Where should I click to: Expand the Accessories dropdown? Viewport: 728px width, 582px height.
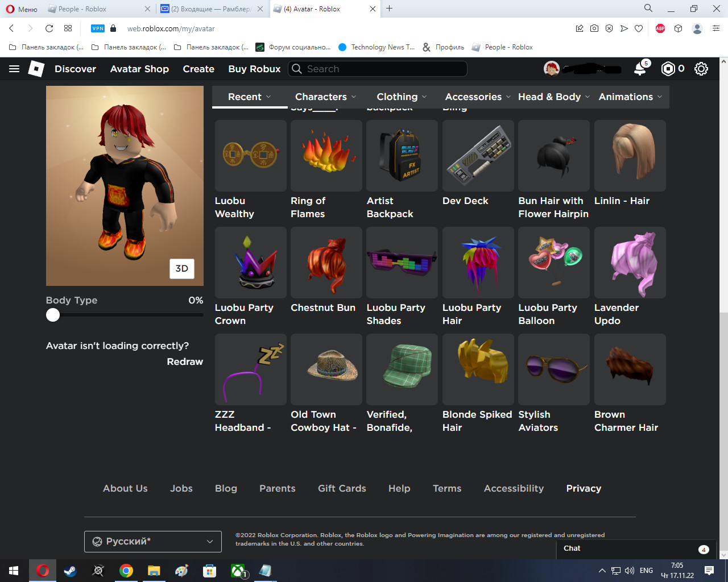point(478,97)
